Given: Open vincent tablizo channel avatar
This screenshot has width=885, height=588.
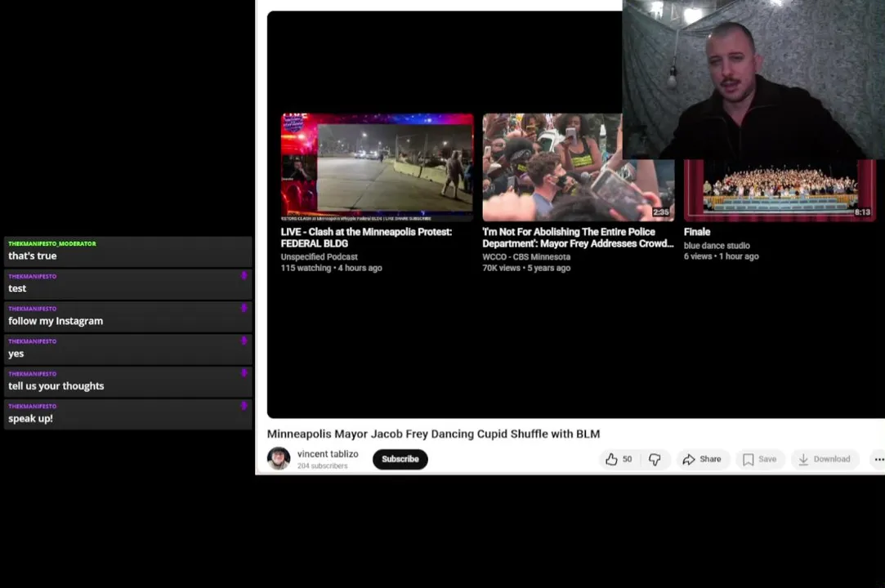Looking at the screenshot, I should tap(279, 458).
